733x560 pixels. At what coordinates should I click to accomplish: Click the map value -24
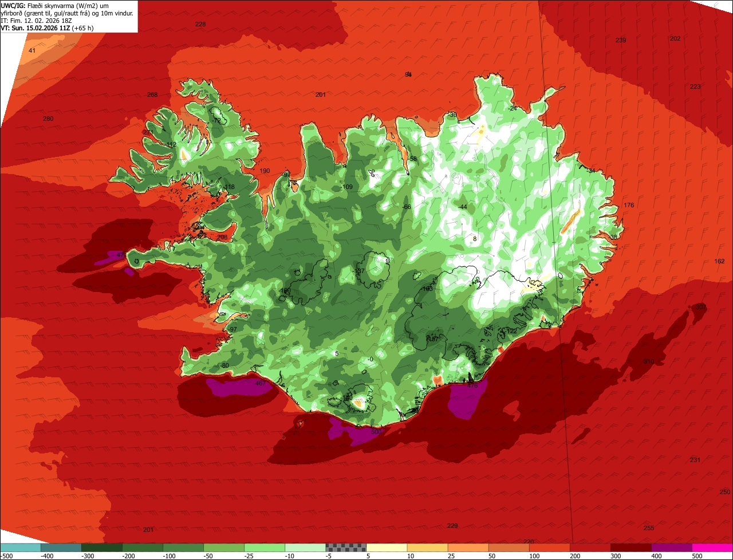pyautogui.click(x=513, y=108)
